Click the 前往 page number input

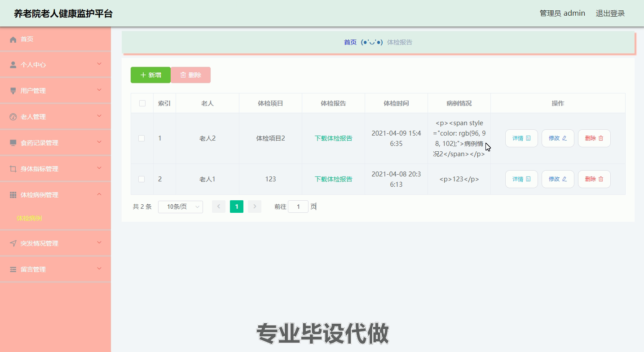click(x=298, y=207)
